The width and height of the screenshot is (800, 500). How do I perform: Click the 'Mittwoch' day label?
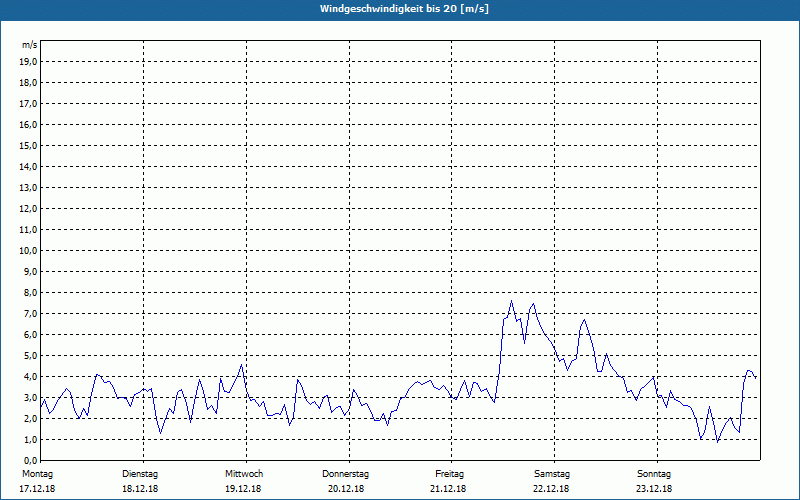point(244,474)
